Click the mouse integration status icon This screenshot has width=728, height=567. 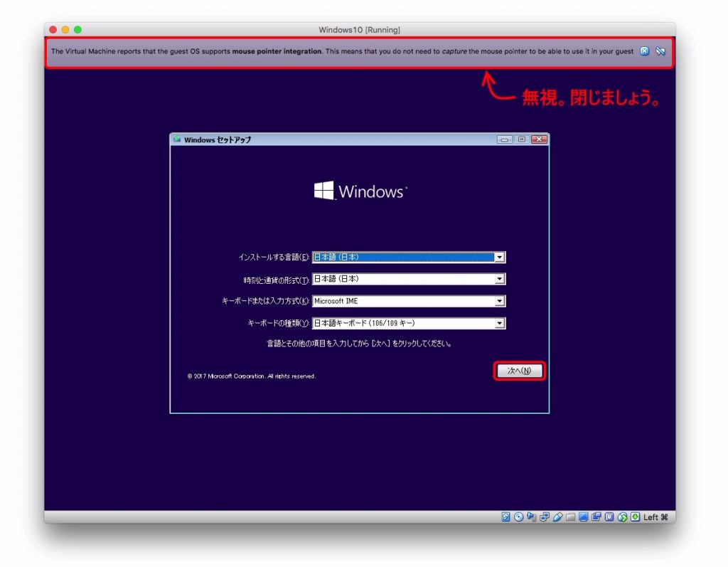pos(623,516)
